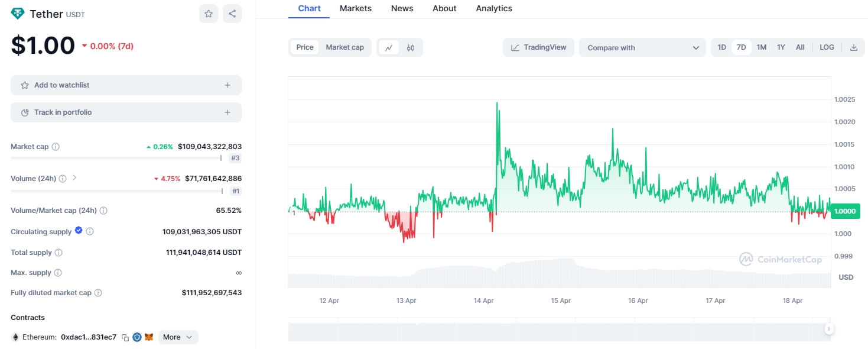
Task: Click the 65.52% volume/market cap value
Action: coord(229,211)
